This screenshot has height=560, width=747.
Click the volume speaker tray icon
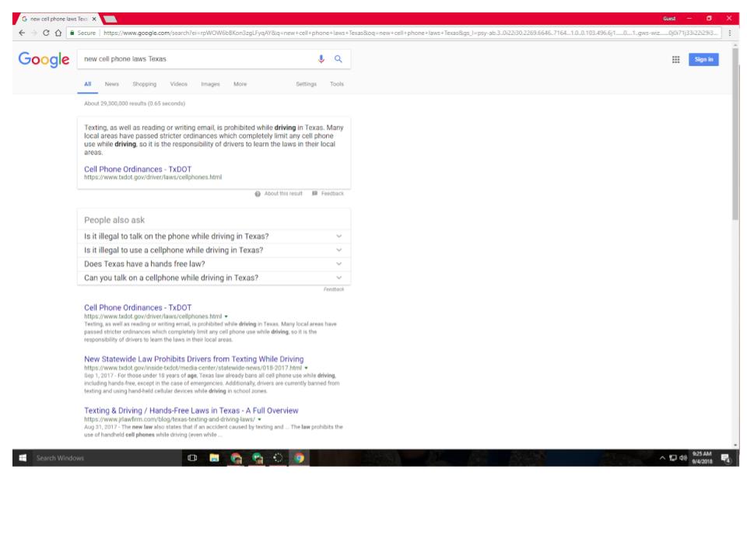tap(683, 458)
